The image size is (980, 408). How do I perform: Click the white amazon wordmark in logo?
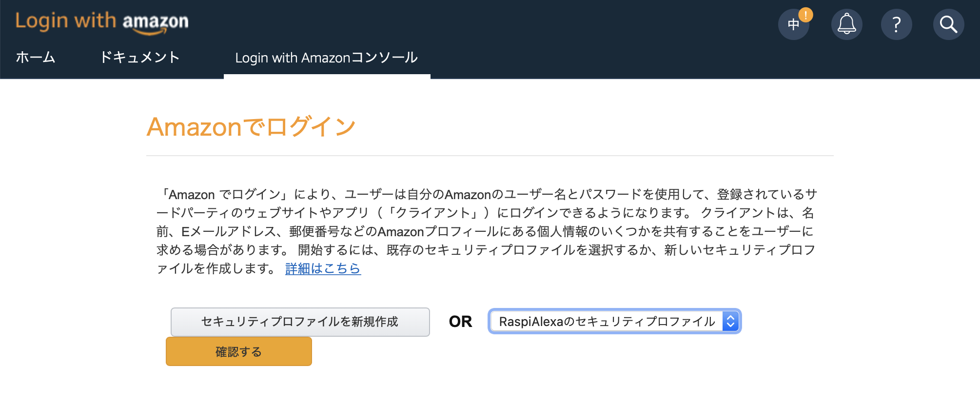tap(155, 23)
